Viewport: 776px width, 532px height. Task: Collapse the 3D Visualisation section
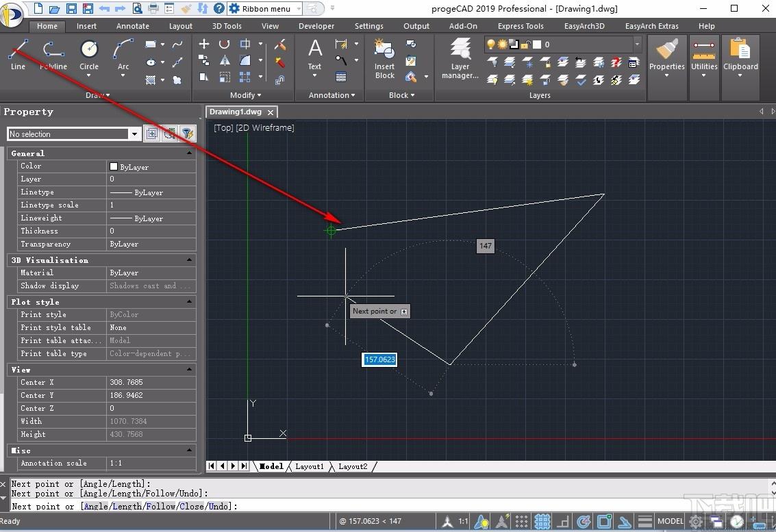point(189,259)
